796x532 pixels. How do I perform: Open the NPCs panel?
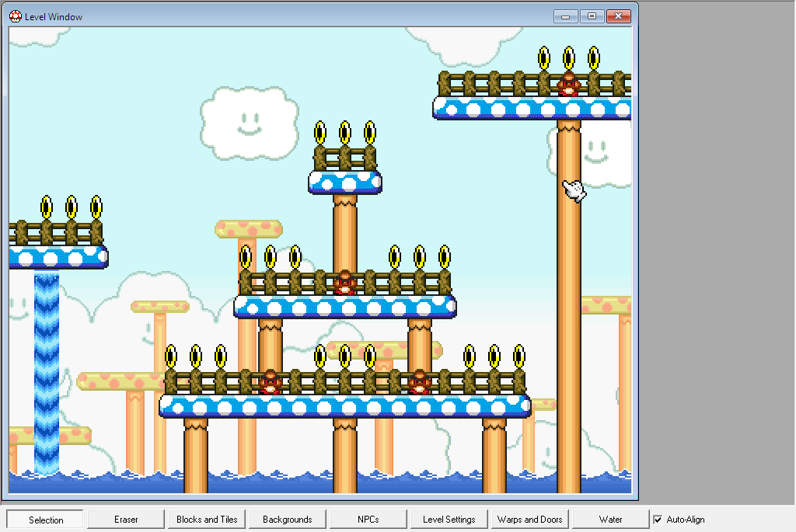pyautogui.click(x=368, y=520)
